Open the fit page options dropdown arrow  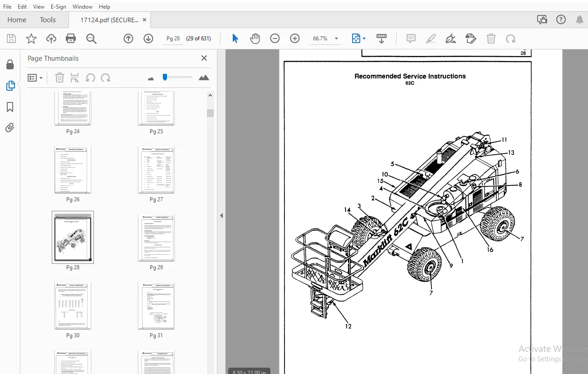(364, 39)
